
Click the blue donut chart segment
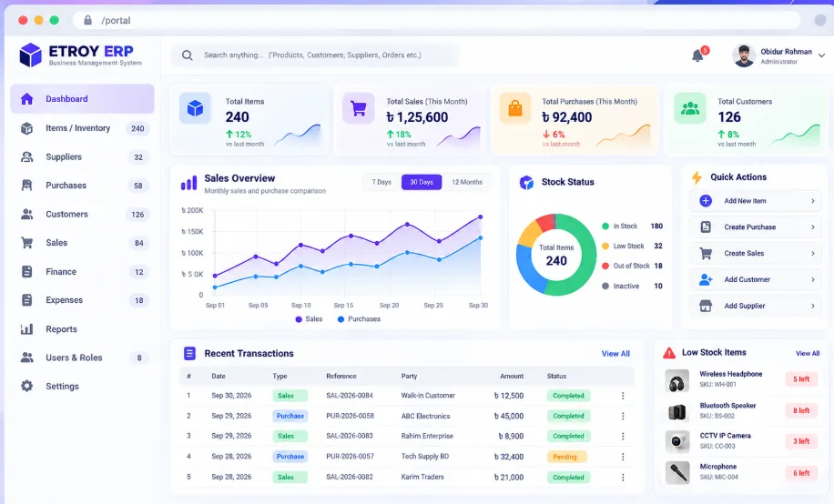point(528,271)
